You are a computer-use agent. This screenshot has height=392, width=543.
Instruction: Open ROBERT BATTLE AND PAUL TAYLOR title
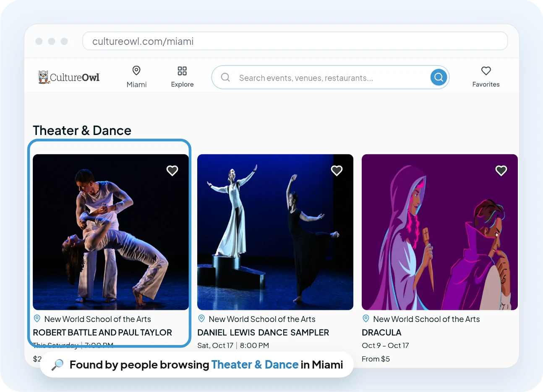102,332
